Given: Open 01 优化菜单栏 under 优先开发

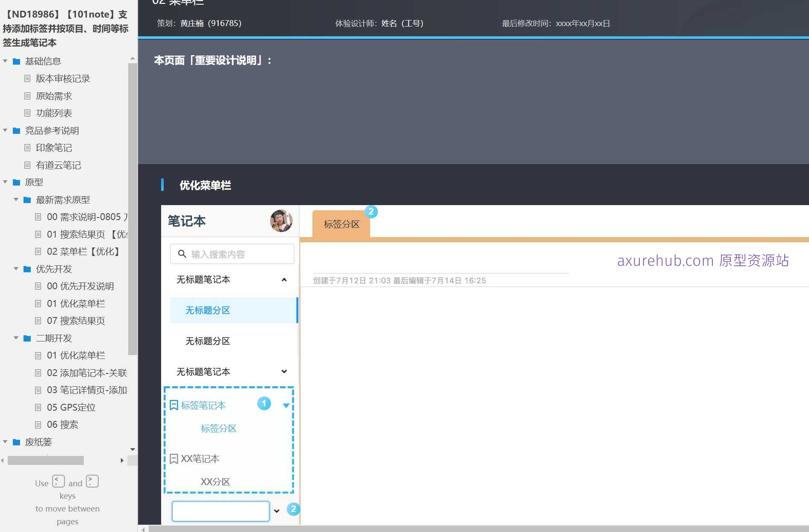Looking at the screenshot, I should pos(76,303).
